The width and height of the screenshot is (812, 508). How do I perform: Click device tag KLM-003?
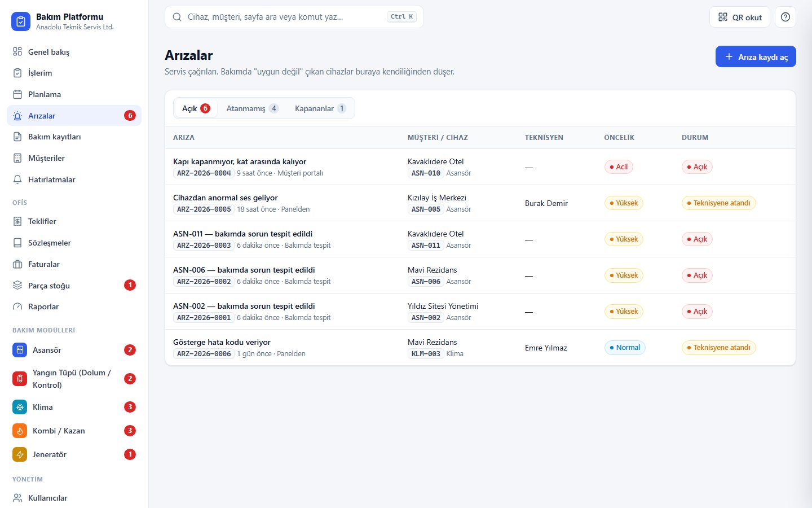tap(426, 354)
